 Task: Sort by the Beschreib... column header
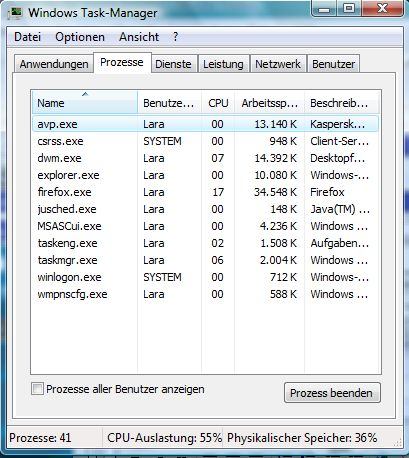tap(342, 103)
